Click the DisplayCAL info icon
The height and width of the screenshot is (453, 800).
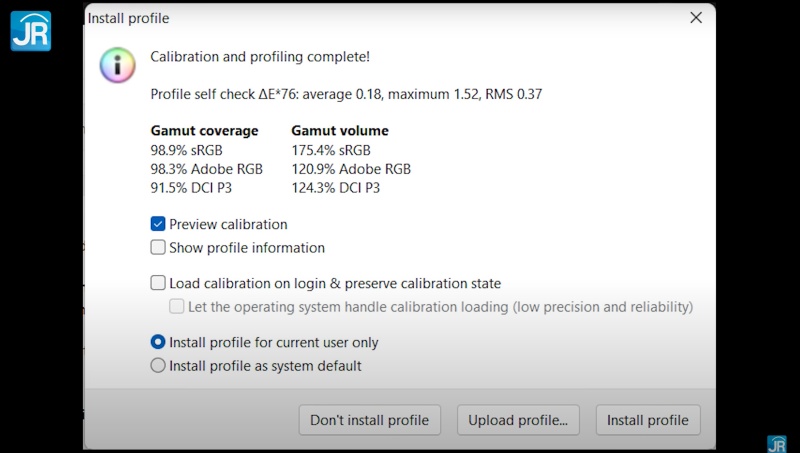(x=117, y=65)
